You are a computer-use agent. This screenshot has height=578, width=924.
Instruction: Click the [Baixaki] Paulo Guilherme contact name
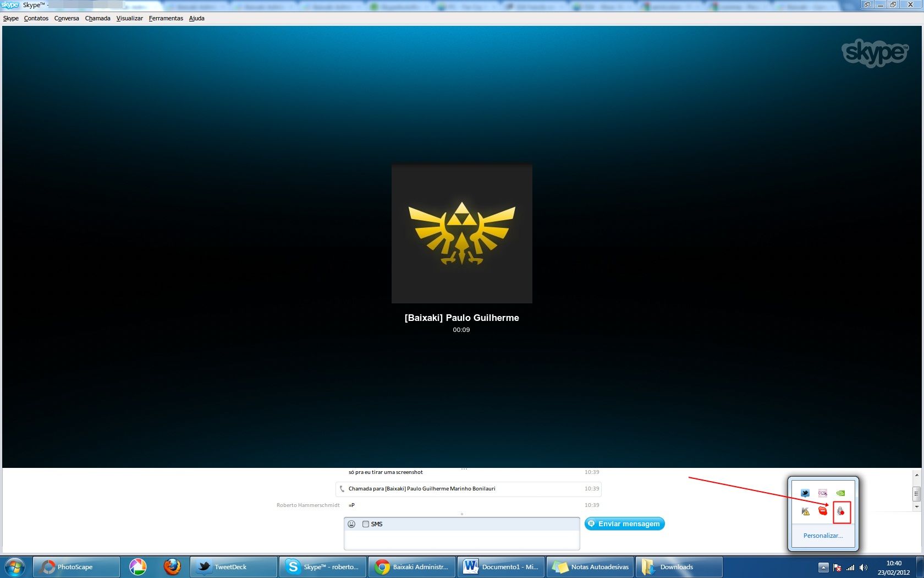(462, 318)
